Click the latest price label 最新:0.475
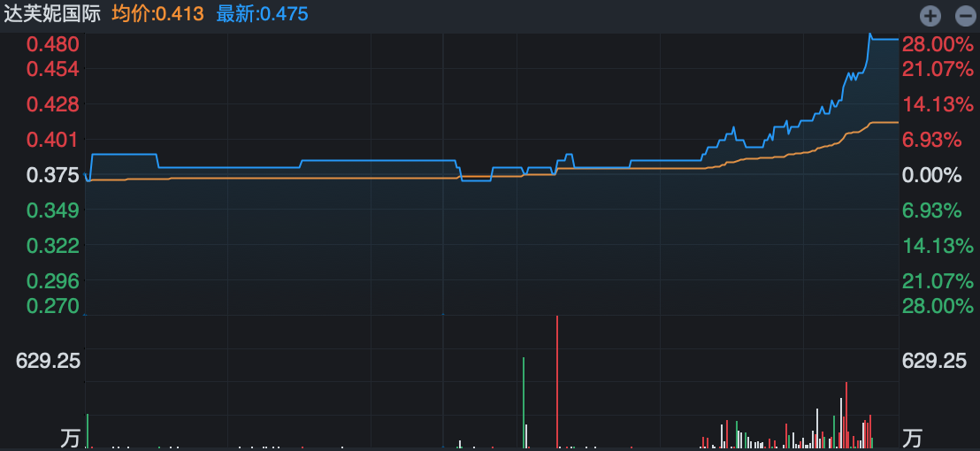 pos(262,14)
